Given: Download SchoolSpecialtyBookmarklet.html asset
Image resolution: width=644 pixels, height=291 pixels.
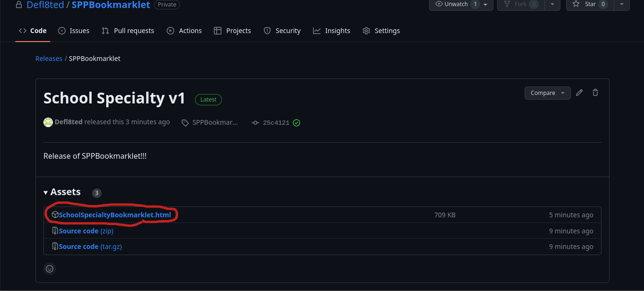Looking at the screenshot, I should point(115,215).
